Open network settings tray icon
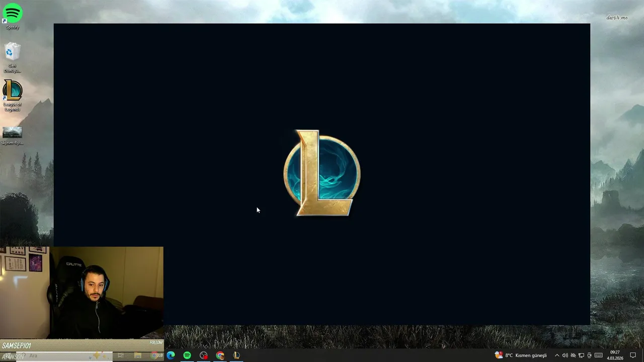Screen dimensions: 644x362 (581, 355)
